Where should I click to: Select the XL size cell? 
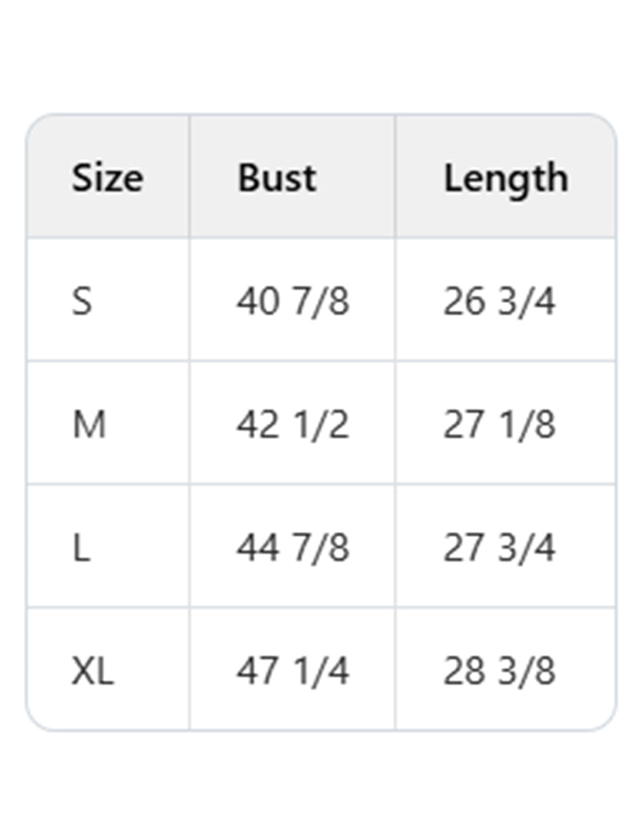93,671
